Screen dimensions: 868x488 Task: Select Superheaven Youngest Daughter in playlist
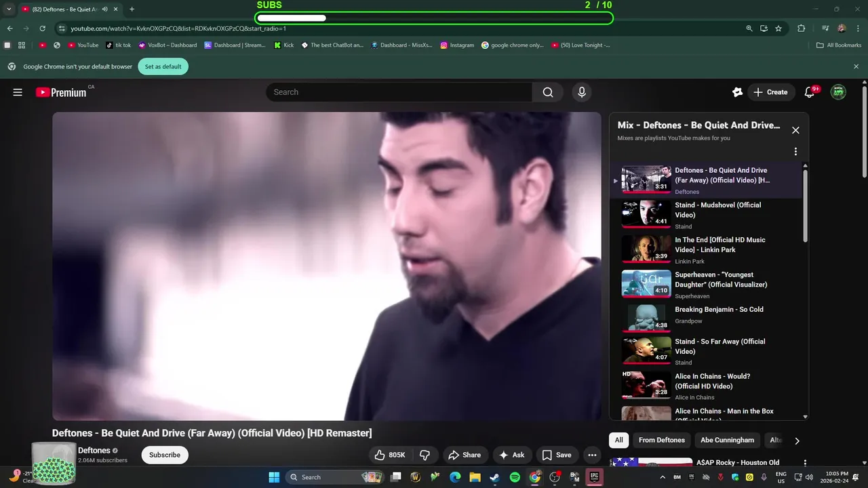click(x=705, y=285)
